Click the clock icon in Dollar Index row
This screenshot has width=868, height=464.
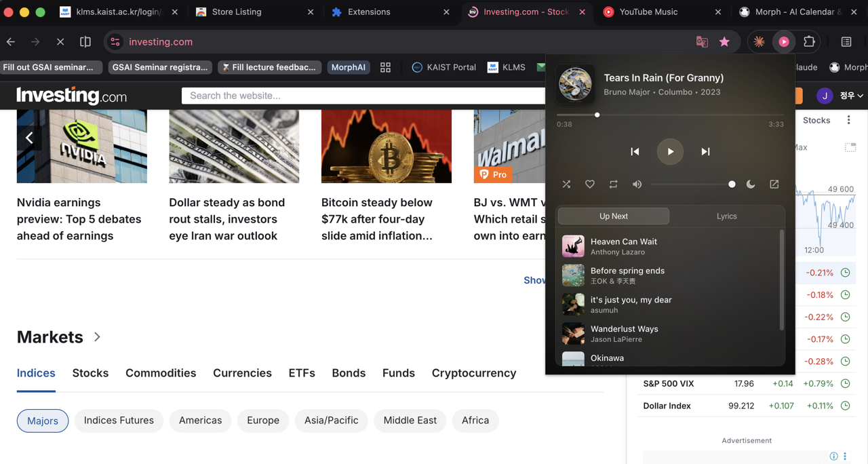tap(845, 406)
